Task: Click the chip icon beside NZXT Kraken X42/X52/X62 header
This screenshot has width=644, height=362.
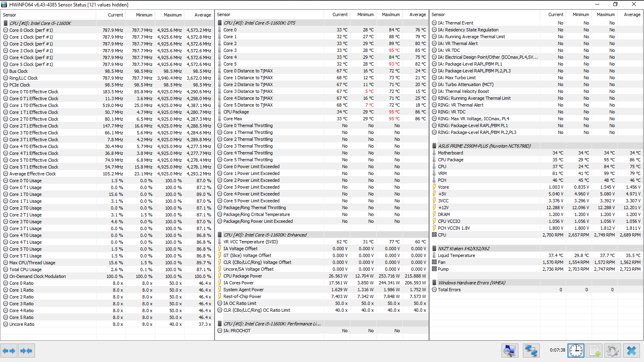Action: pos(434,249)
